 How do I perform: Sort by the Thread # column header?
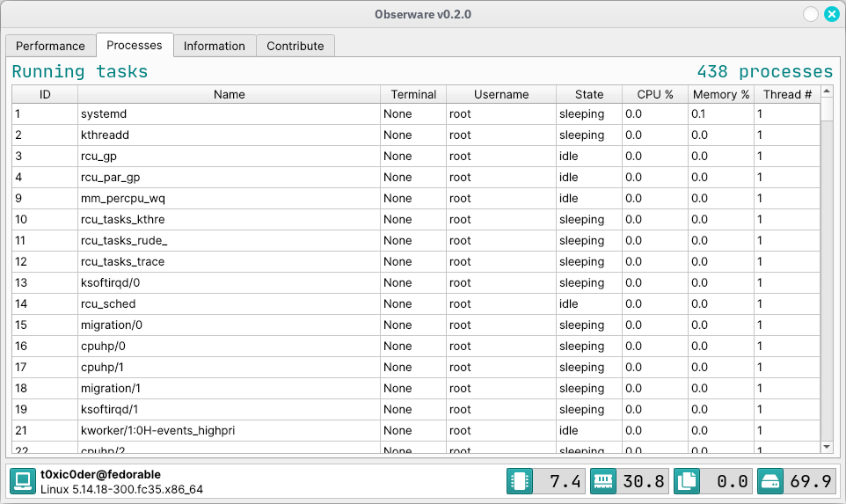pos(787,94)
